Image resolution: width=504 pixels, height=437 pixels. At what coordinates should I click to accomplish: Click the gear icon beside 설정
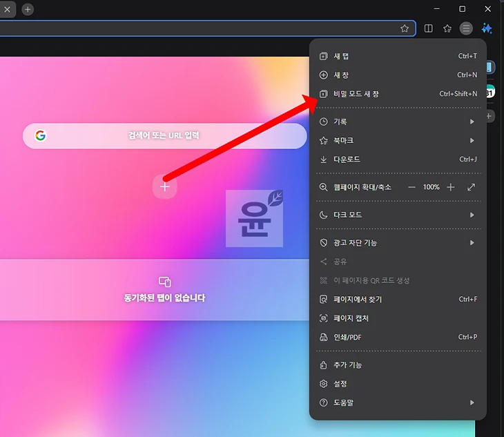pos(323,384)
